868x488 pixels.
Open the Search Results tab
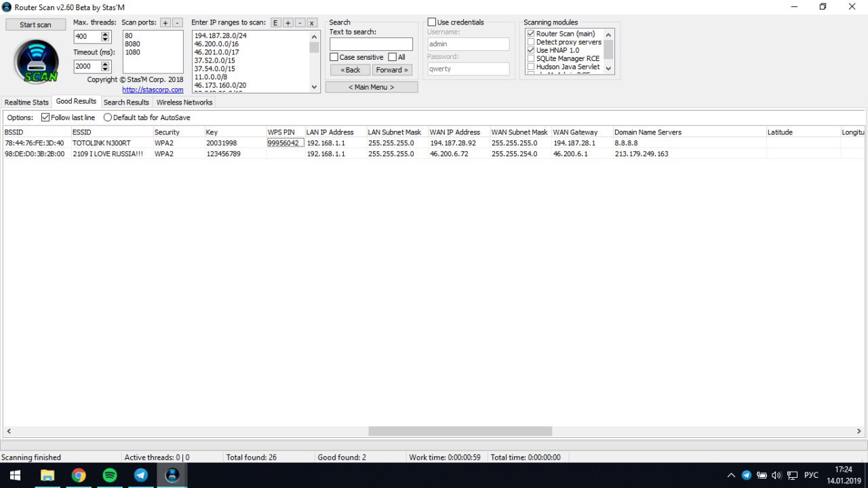click(x=126, y=102)
